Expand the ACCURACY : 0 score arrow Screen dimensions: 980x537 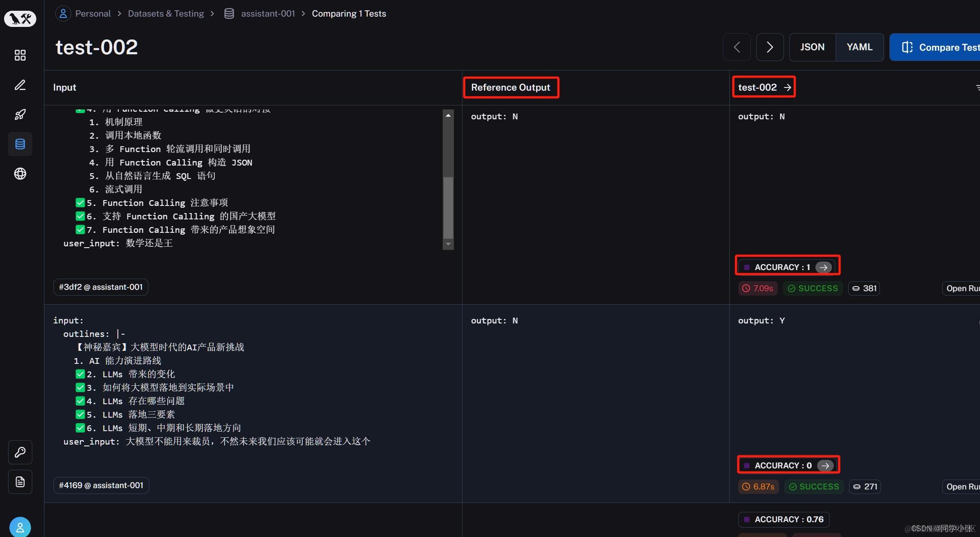pos(825,466)
